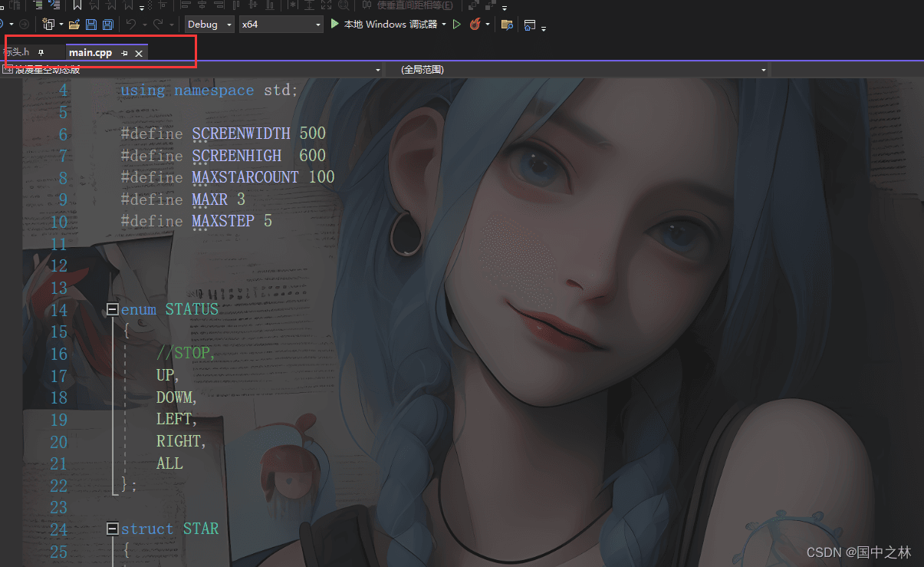
Task: Click line number 23 in the gutter
Action: pos(59,507)
